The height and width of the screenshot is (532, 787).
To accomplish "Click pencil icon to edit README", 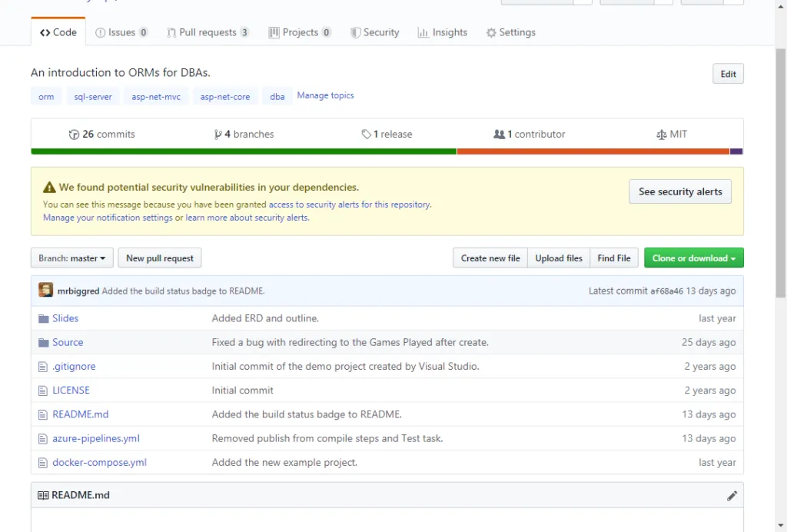I will (x=732, y=496).
